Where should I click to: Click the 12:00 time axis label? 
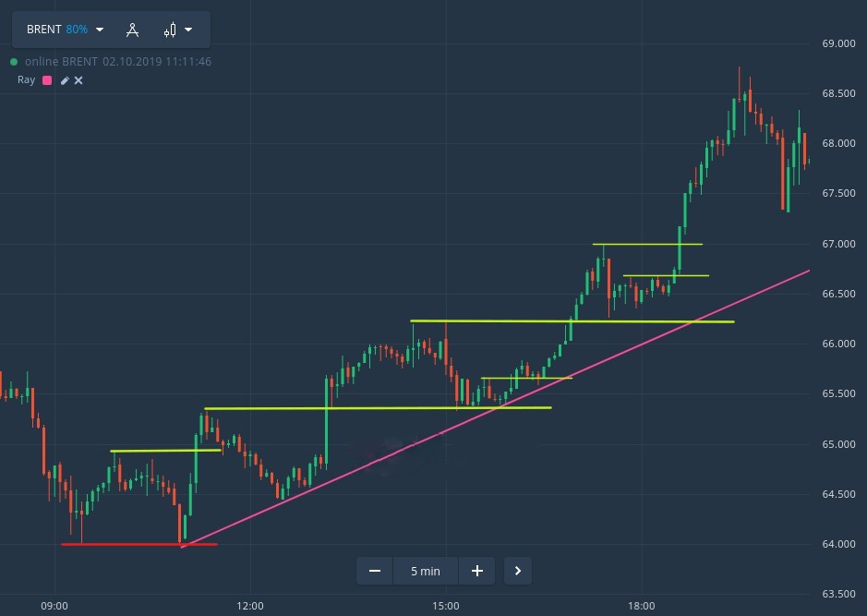pos(250,606)
